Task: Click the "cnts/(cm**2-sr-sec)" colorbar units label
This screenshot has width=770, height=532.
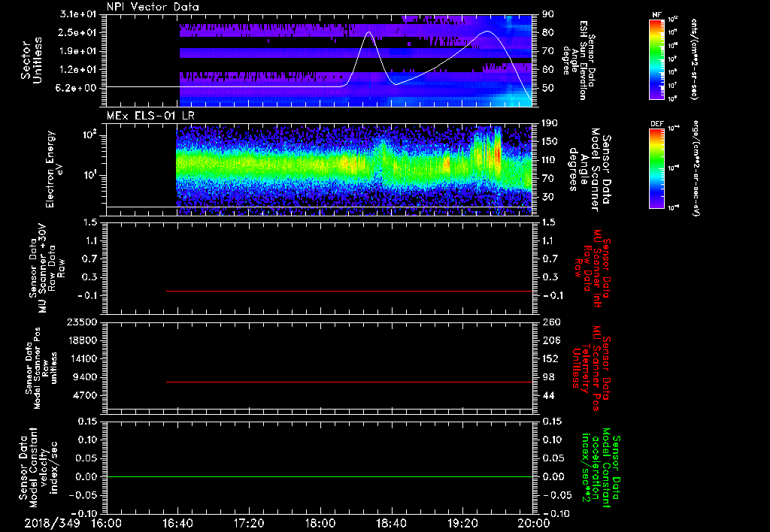Action: click(694, 59)
